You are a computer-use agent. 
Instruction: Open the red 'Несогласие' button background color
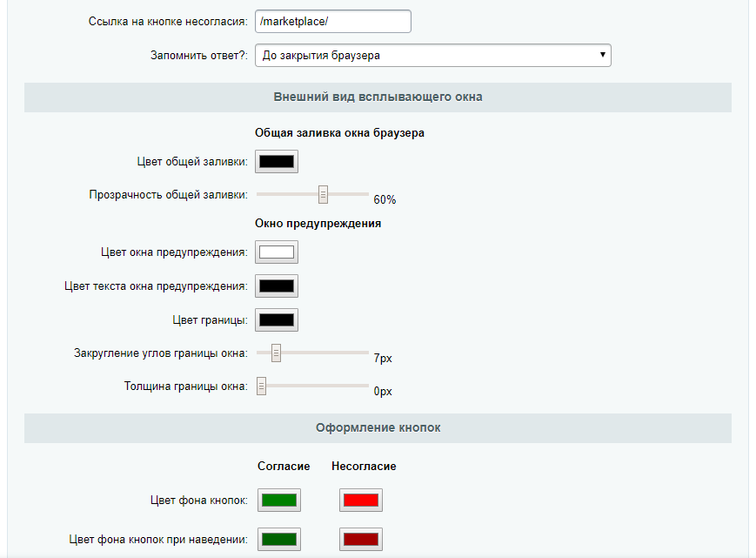[x=360, y=500]
